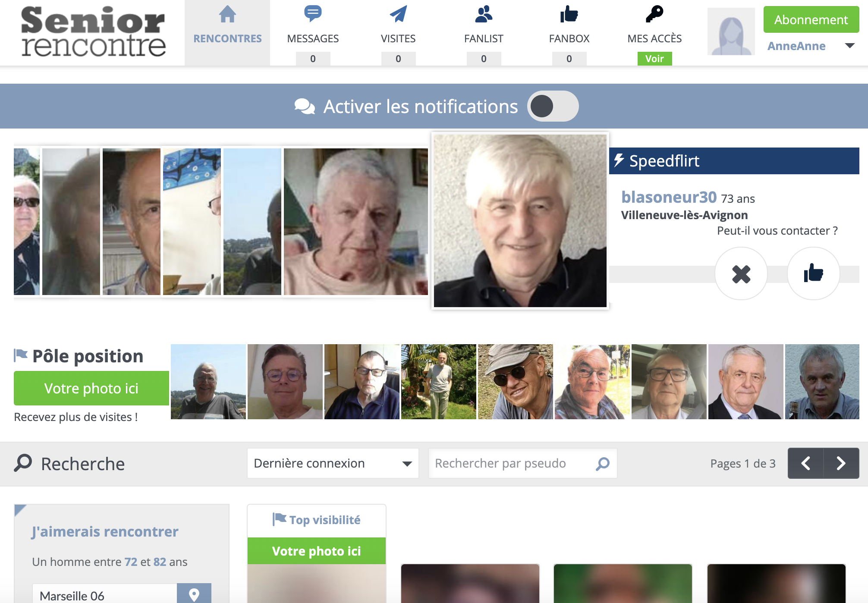
Task: Expand the AnneAnne account dropdown arrow
Action: [x=849, y=46]
